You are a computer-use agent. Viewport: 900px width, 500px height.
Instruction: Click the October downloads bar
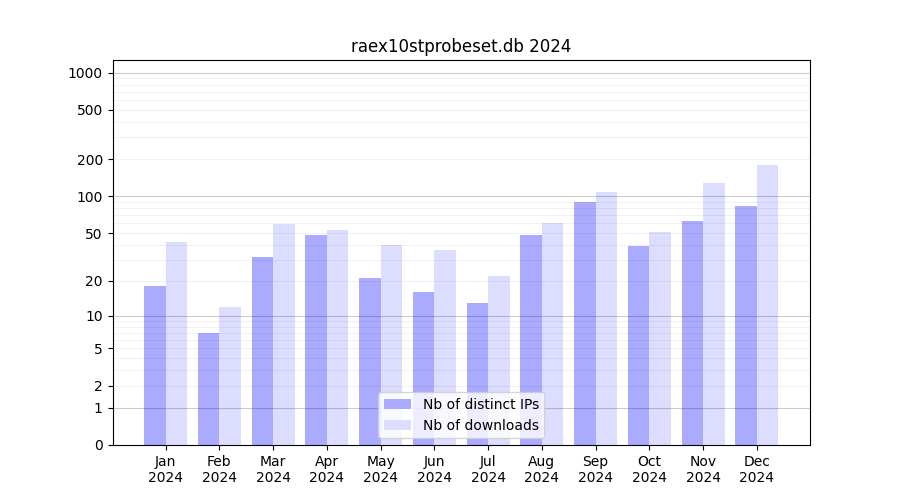coord(660,338)
